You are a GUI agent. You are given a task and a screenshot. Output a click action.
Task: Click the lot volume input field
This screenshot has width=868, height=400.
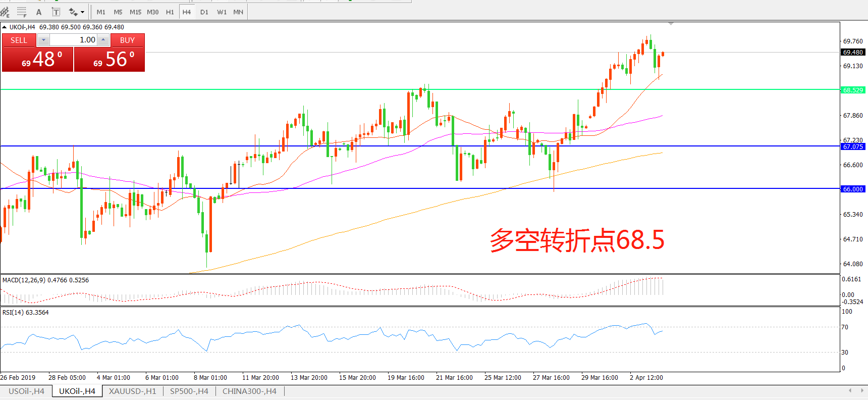(73, 40)
